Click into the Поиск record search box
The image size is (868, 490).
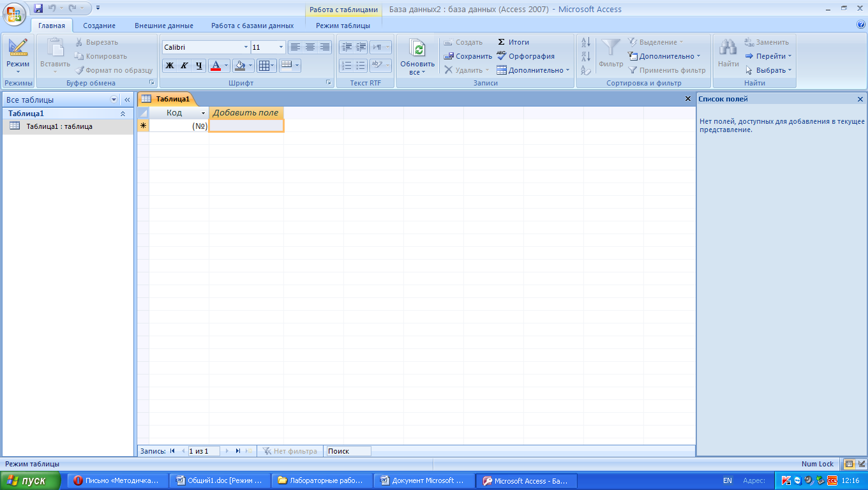click(348, 451)
